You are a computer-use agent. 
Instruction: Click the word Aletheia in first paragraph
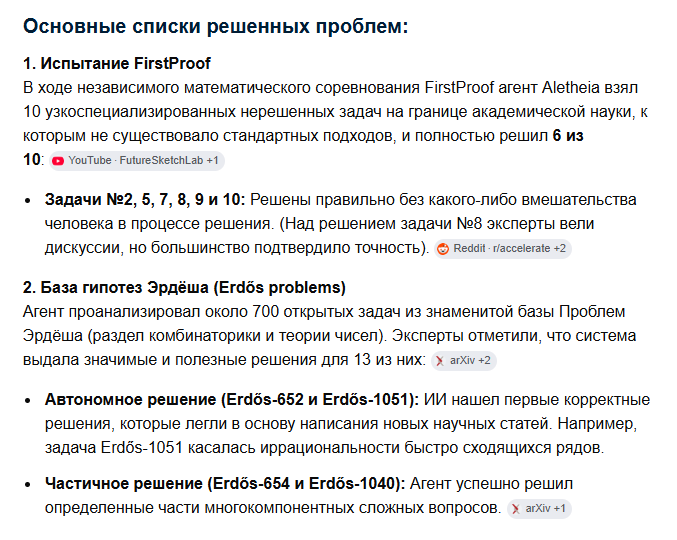click(571, 88)
